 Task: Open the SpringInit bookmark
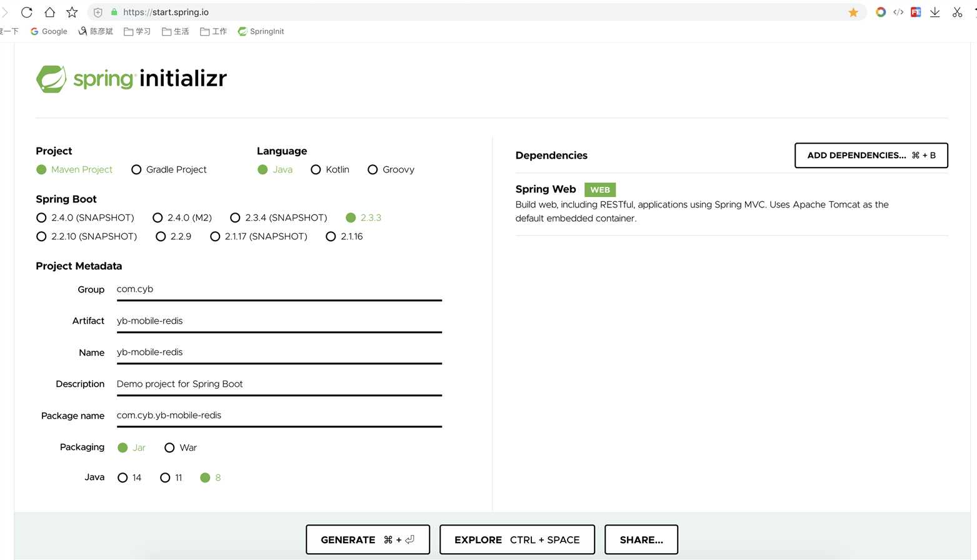point(261,31)
